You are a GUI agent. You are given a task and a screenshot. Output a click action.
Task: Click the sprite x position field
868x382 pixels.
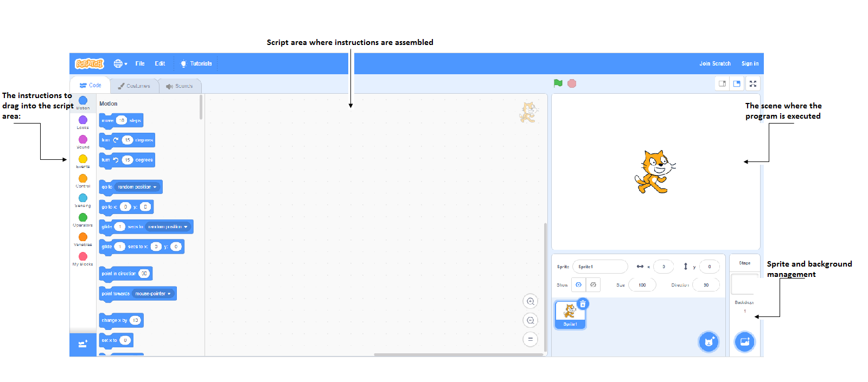(663, 267)
